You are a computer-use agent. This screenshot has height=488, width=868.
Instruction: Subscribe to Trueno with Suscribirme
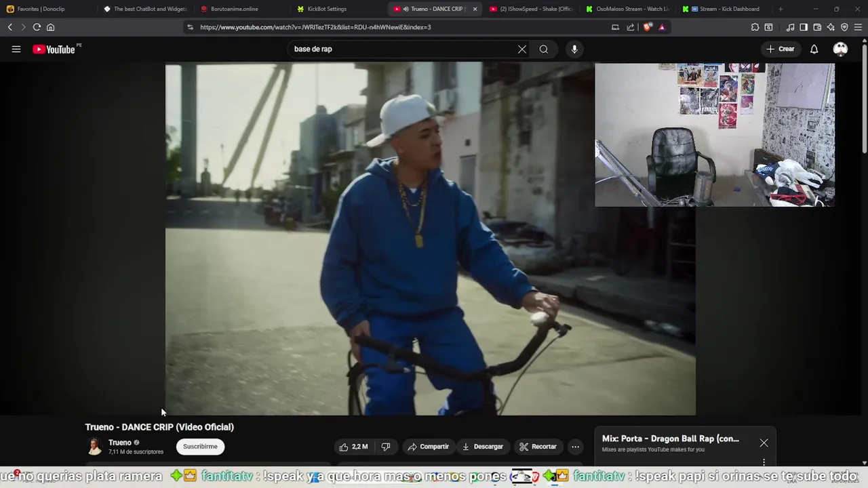click(200, 447)
